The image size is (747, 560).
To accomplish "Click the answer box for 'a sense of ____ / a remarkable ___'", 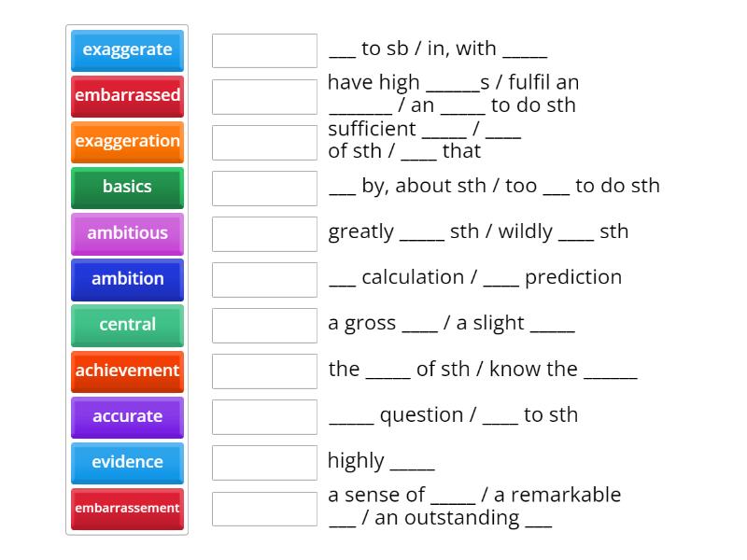I will [264, 508].
